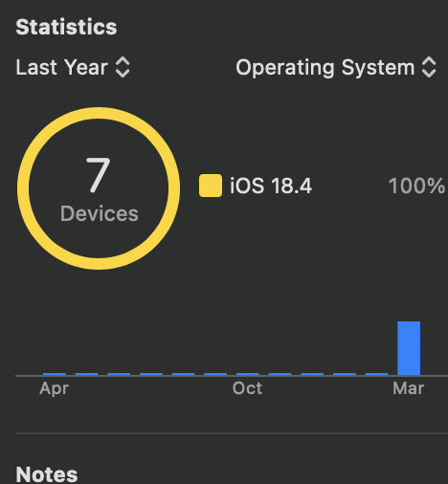Select the iOS 18.4 legend label
Image resolution: width=448 pixels, height=484 pixels.
(x=271, y=186)
